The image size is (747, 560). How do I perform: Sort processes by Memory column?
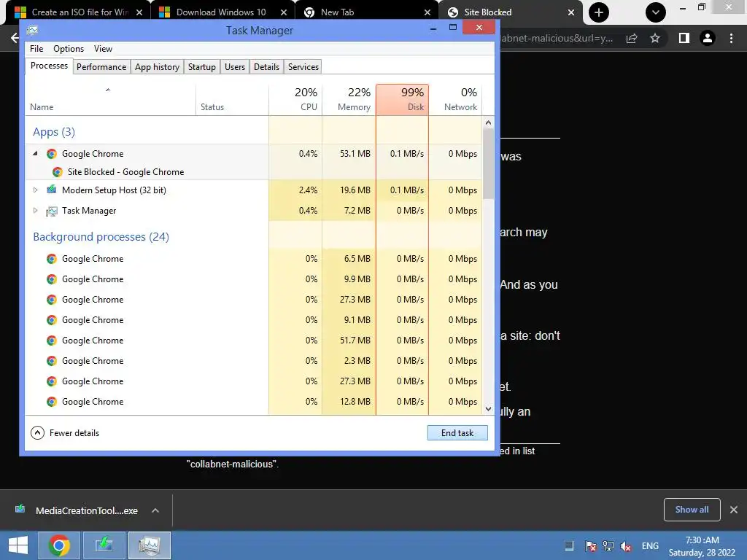(349, 99)
